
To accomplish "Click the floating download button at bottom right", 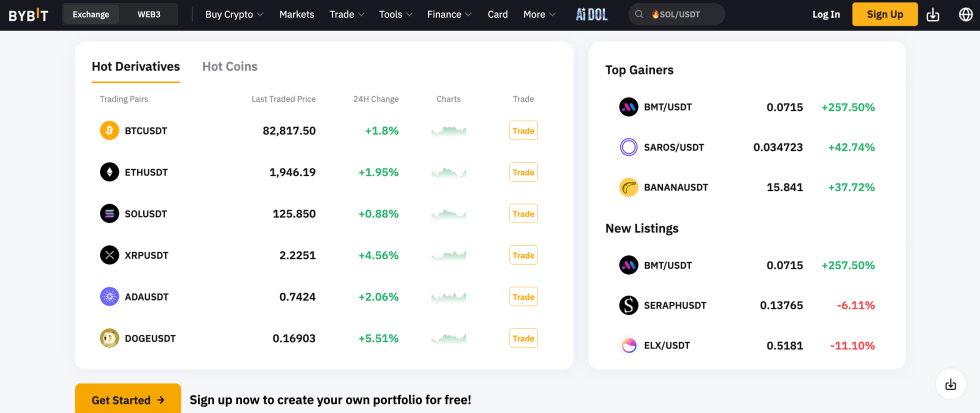I will (949, 384).
